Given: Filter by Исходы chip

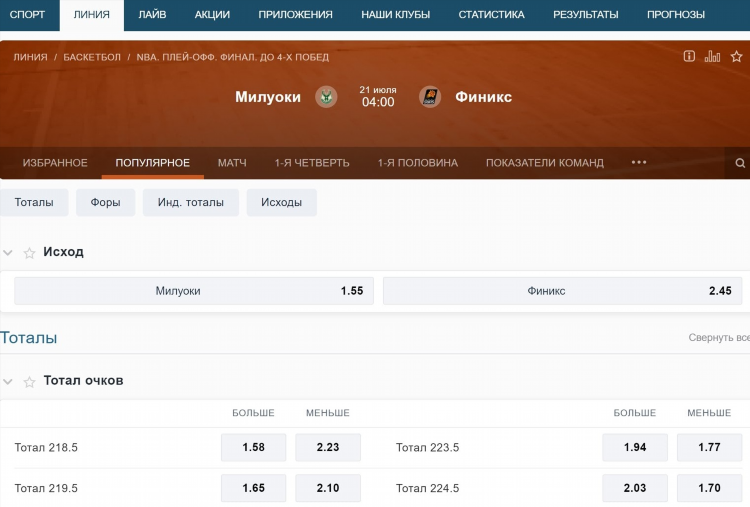Looking at the screenshot, I should [x=281, y=202].
